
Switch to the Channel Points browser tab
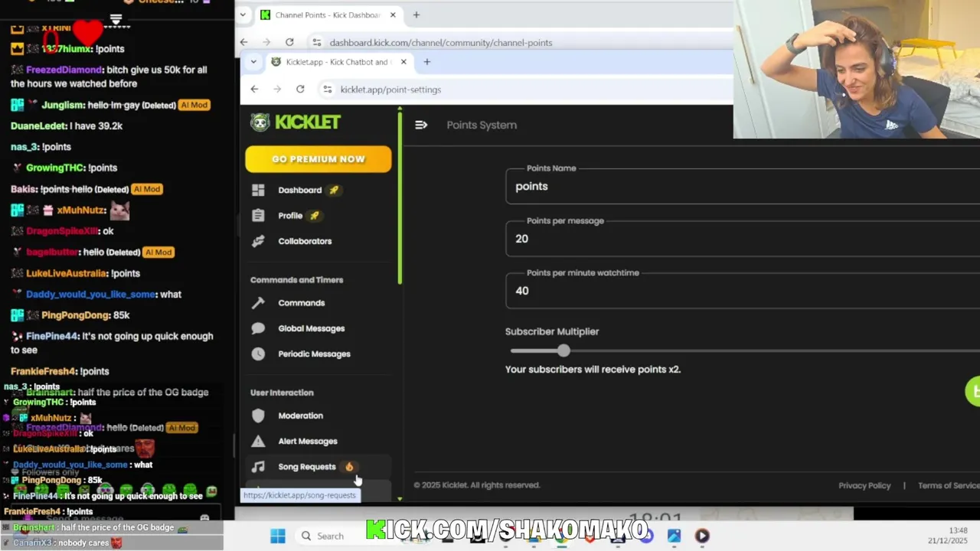pyautogui.click(x=328, y=15)
